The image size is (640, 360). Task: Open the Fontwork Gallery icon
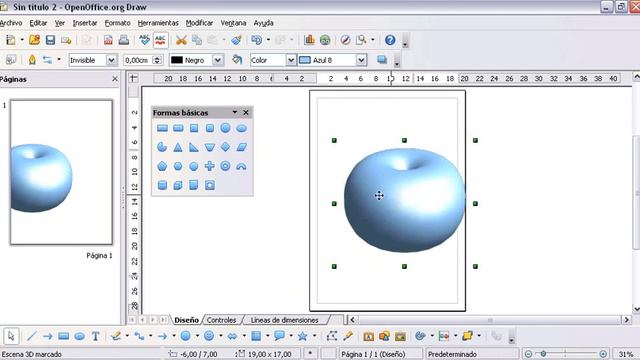pyautogui.click(x=369, y=336)
